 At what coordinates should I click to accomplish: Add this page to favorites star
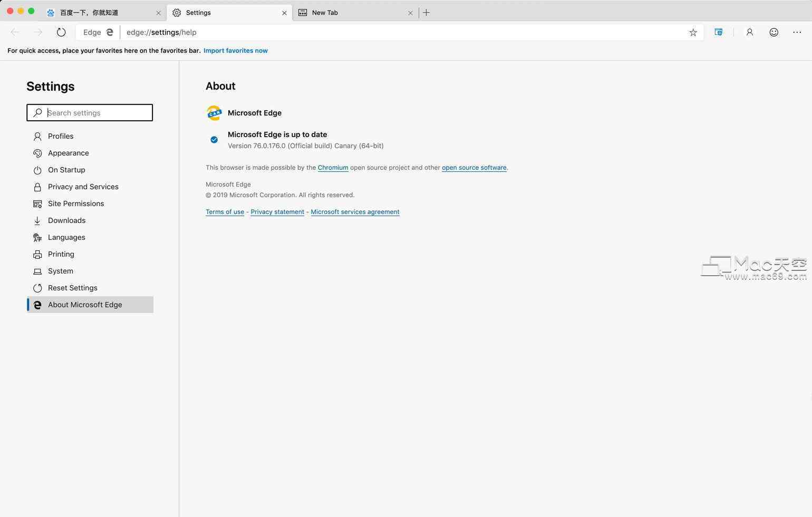pos(693,32)
